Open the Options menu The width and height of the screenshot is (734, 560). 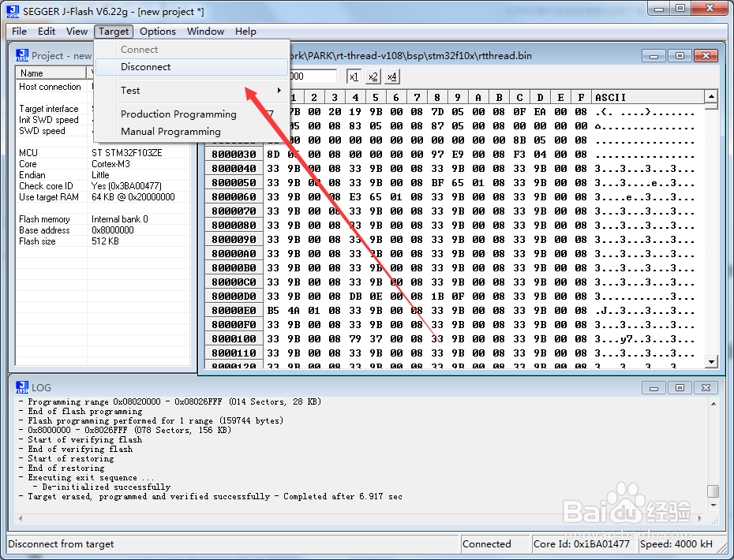pyautogui.click(x=158, y=32)
